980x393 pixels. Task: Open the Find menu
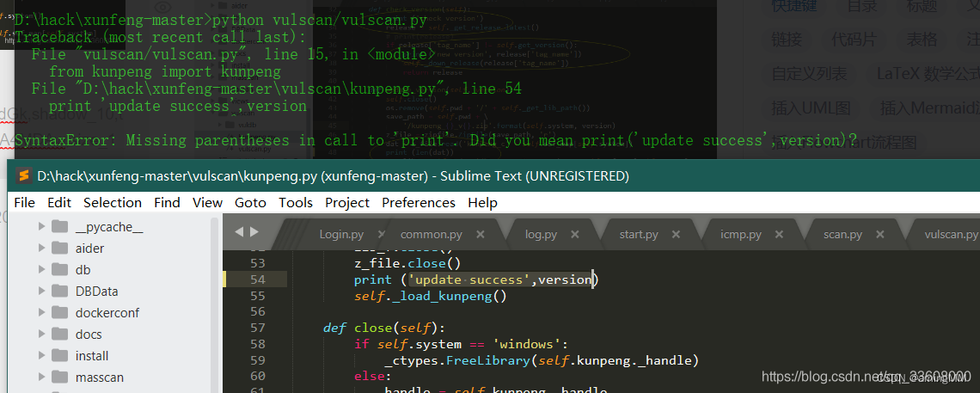167,202
